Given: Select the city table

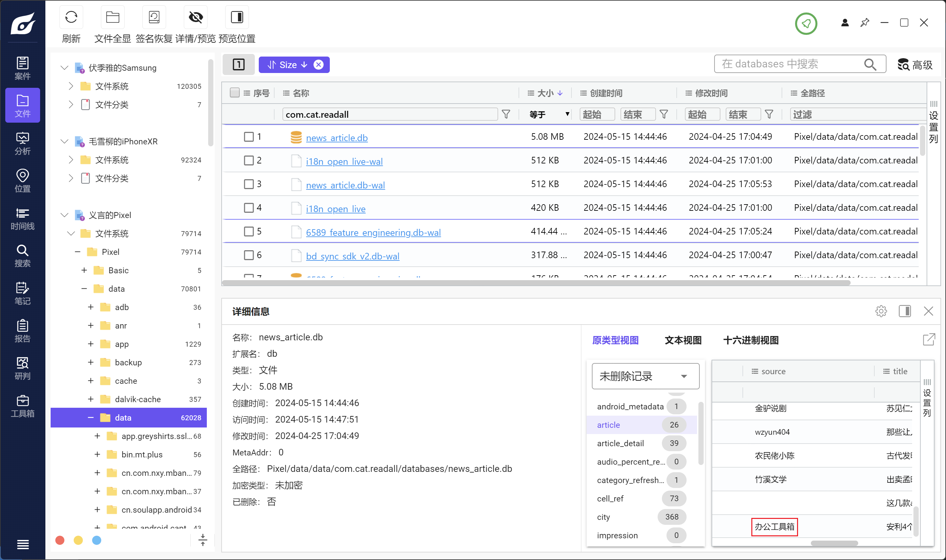Looking at the screenshot, I should (641, 517).
